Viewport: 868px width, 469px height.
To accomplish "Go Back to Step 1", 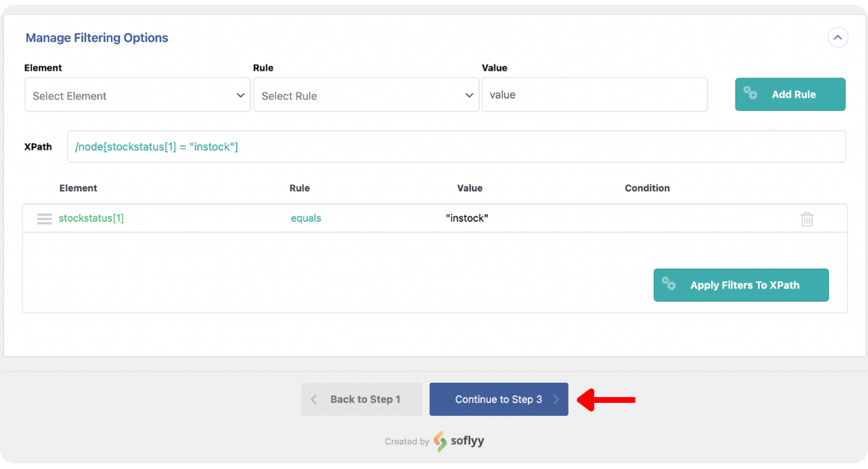I will [x=361, y=399].
